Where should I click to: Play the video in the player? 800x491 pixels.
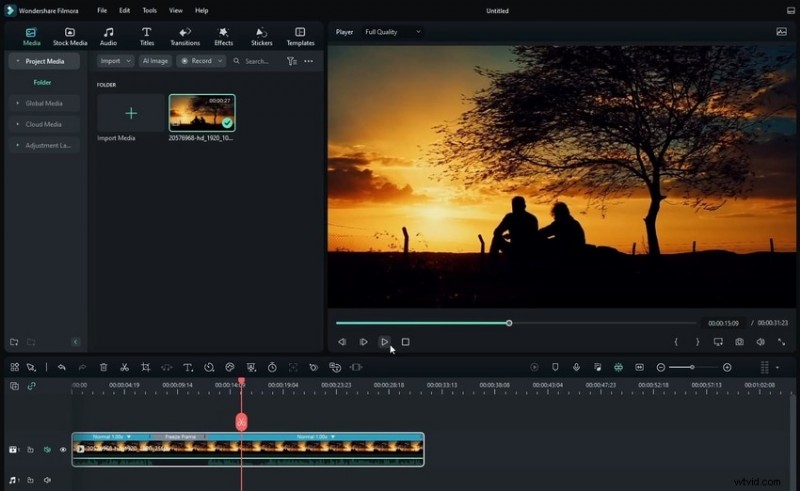384,342
